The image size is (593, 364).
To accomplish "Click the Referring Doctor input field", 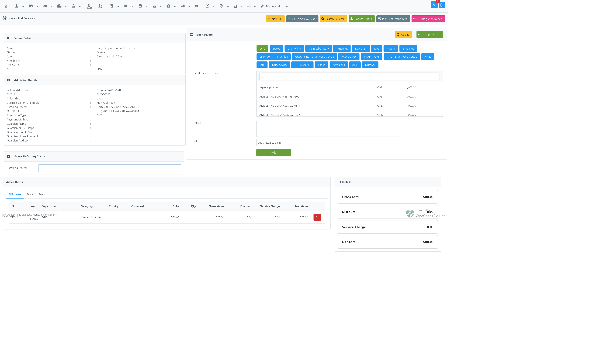I will click(109, 168).
